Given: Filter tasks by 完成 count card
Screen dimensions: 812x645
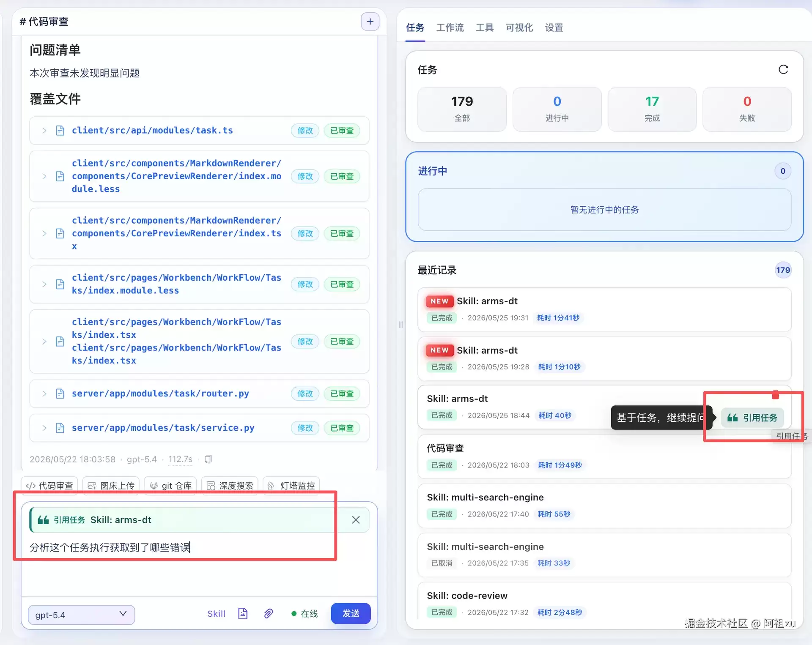Looking at the screenshot, I should (x=652, y=109).
